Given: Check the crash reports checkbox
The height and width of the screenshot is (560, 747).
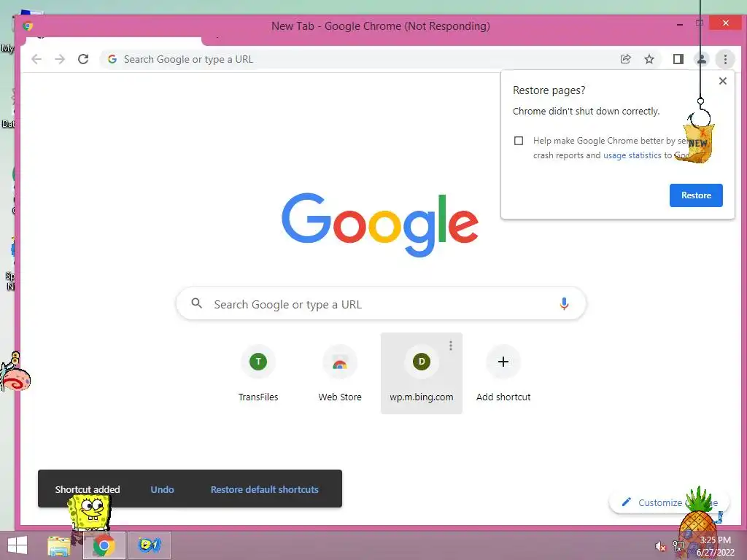Looking at the screenshot, I should tap(519, 141).
